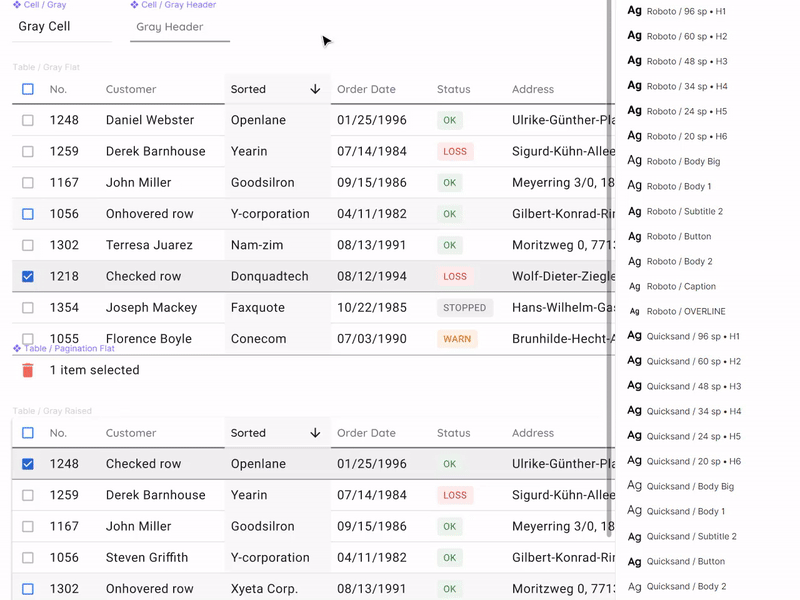Click the Ag preview for Quicksand / Subtitle 2
Image resolution: width=800 pixels, height=600 pixels.
coord(634,537)
